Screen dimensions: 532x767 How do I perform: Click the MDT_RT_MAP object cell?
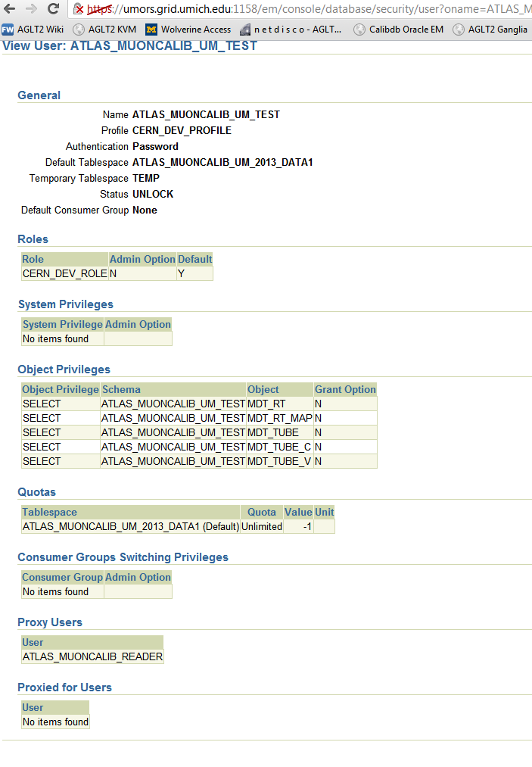(x=280, y=418)
